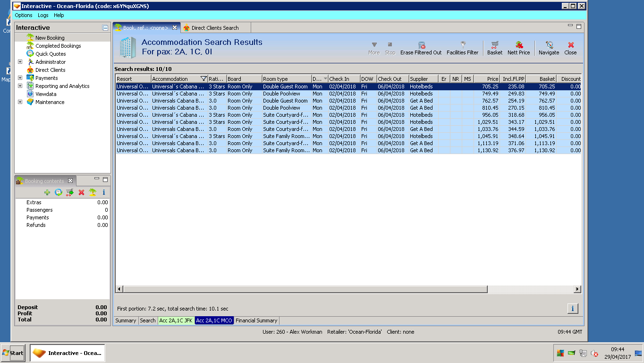Screen dimensions: 644x363
Task: Sort results by Check In column header
Action: point(344,79)
